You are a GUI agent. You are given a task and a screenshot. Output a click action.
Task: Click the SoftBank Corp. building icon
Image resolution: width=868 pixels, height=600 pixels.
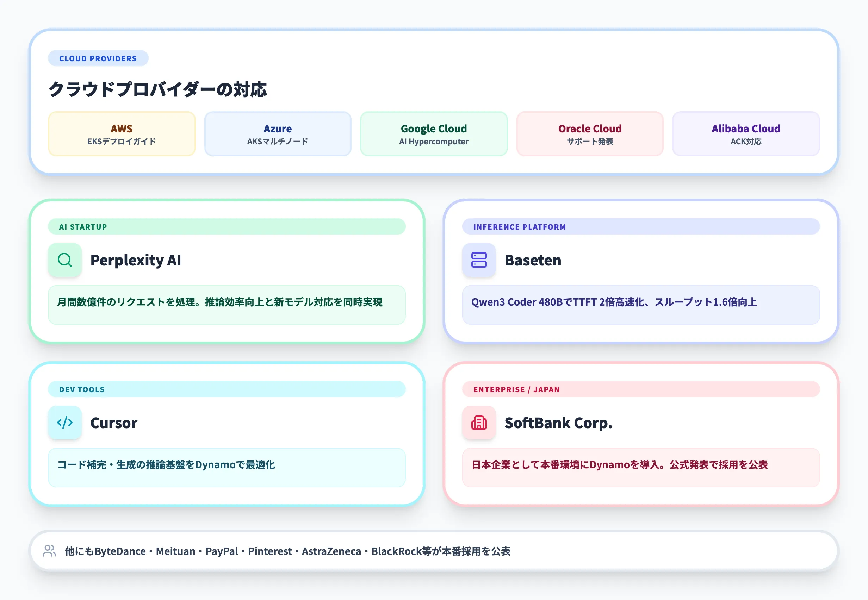point(479,423)
